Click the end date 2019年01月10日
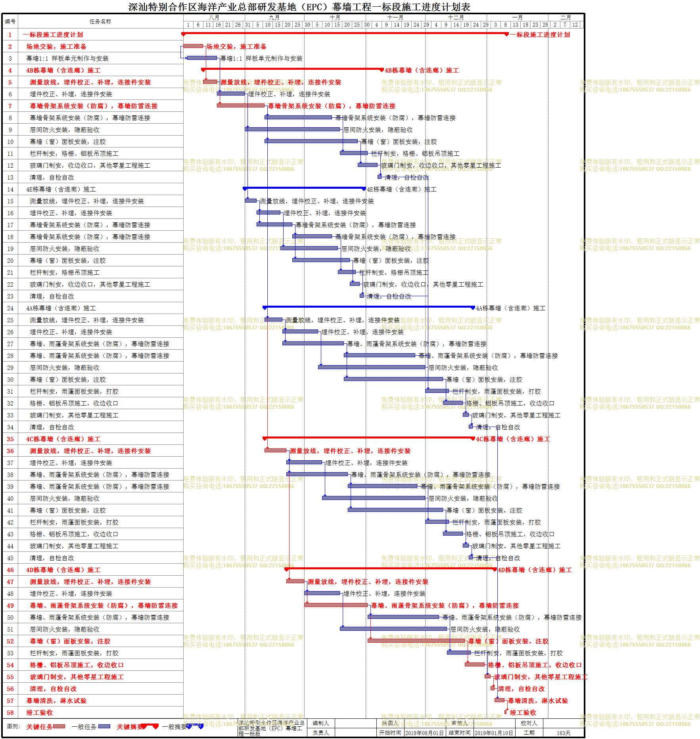Screen dimensions: 700x739 [494, 733]
